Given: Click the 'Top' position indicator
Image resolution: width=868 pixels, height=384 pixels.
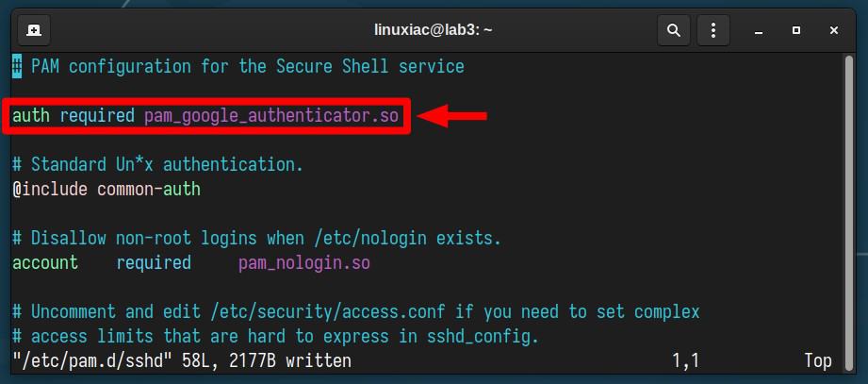Looking at the screenshot, I should pos(818,361).
